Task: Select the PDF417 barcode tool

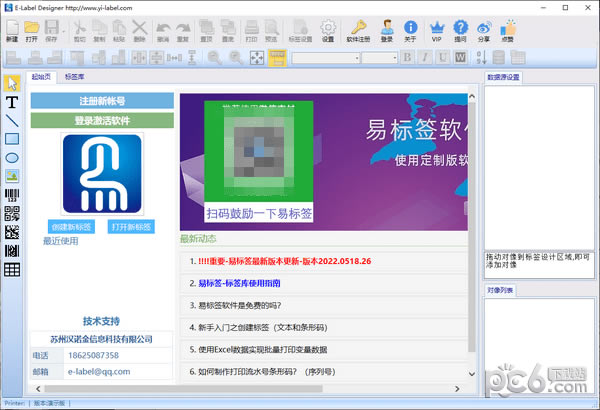Action: (x=12, y=251)
